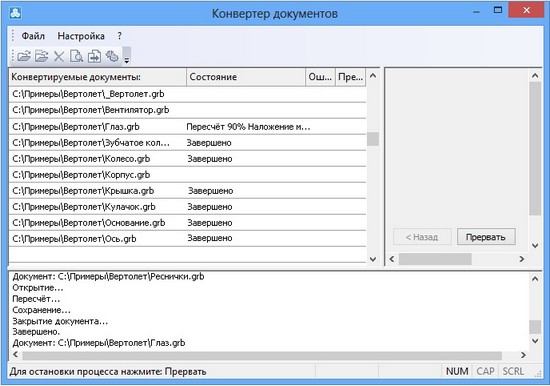Viewport: 550px width, 386px height.
Task: Click Завершено status for Ось.grb
Action: tap(210, 238)
